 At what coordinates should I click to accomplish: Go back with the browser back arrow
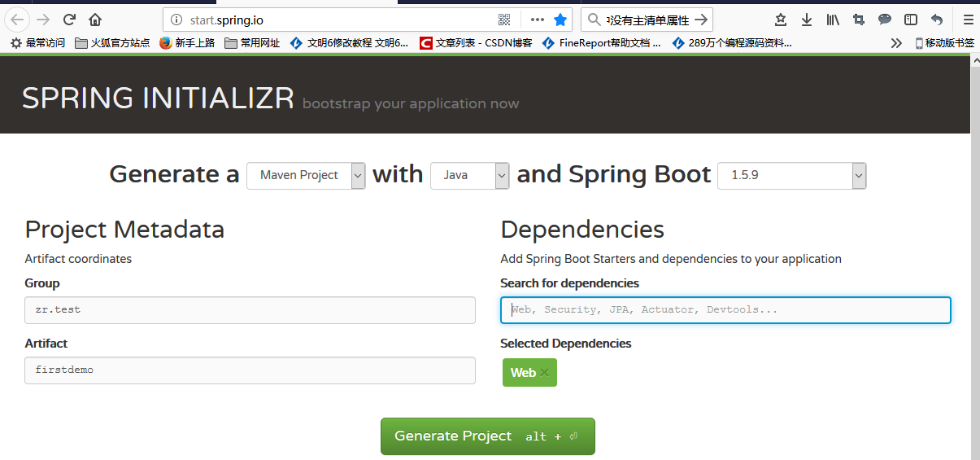point(18,20)
